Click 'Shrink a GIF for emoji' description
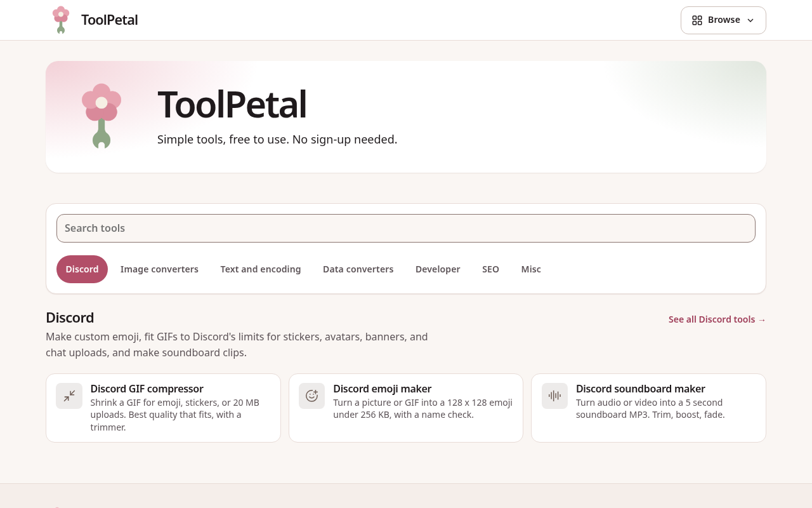The height and width of the screenshot is (508, 812). click(x=175, y=415)
